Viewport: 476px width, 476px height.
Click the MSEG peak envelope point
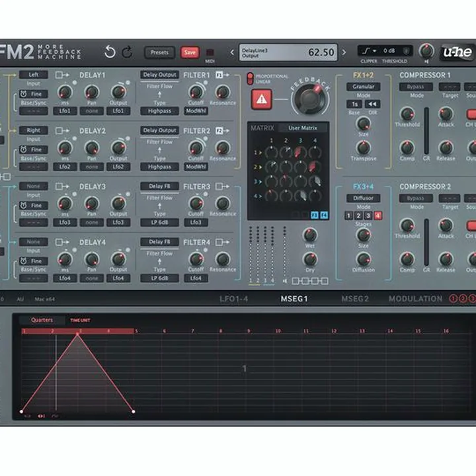click(x=77, y=334)
